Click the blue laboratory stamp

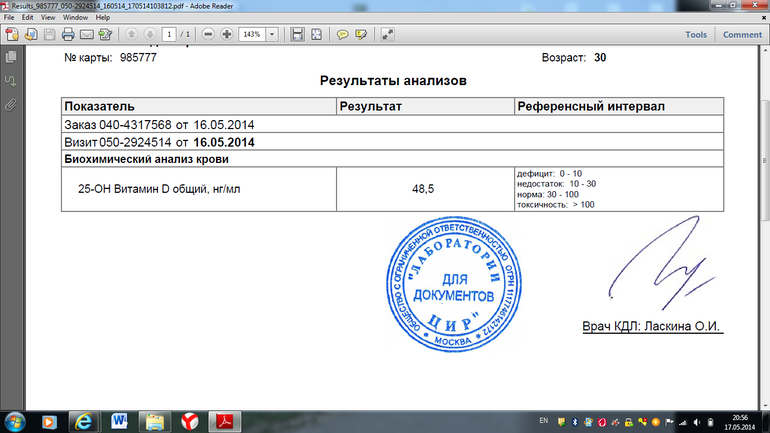click(x=454, y=284)
